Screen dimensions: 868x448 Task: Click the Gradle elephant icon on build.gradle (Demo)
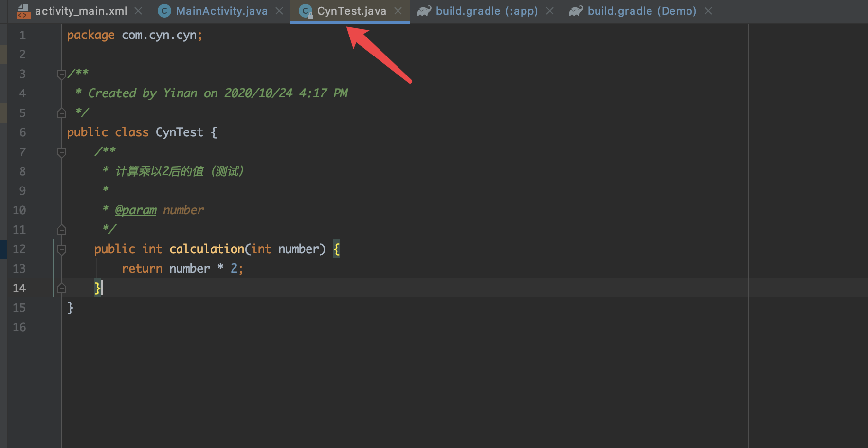pyautogui.click(x=576, y=11)
